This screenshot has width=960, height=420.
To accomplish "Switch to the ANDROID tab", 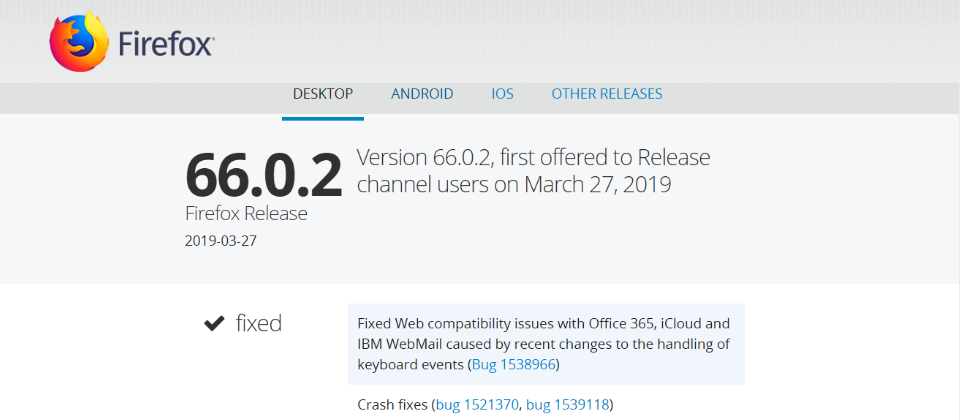I will tap(422, 94).
